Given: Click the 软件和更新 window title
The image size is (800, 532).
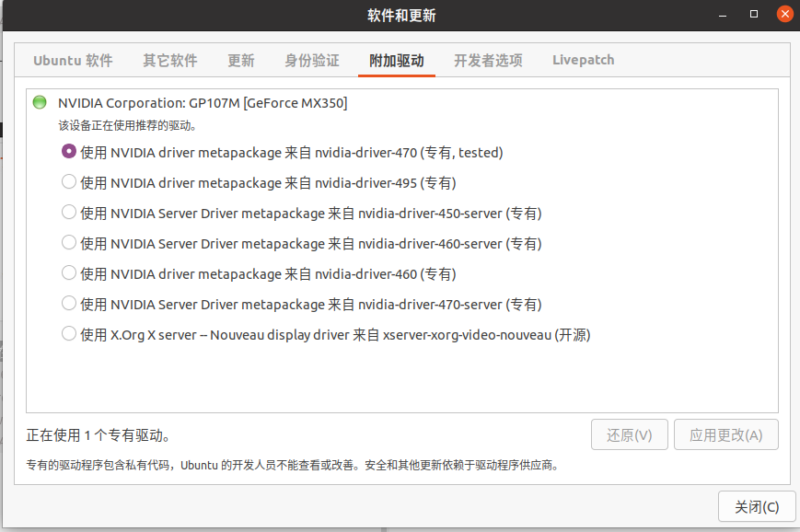Looking at the screenshot, I should [401, 16].
